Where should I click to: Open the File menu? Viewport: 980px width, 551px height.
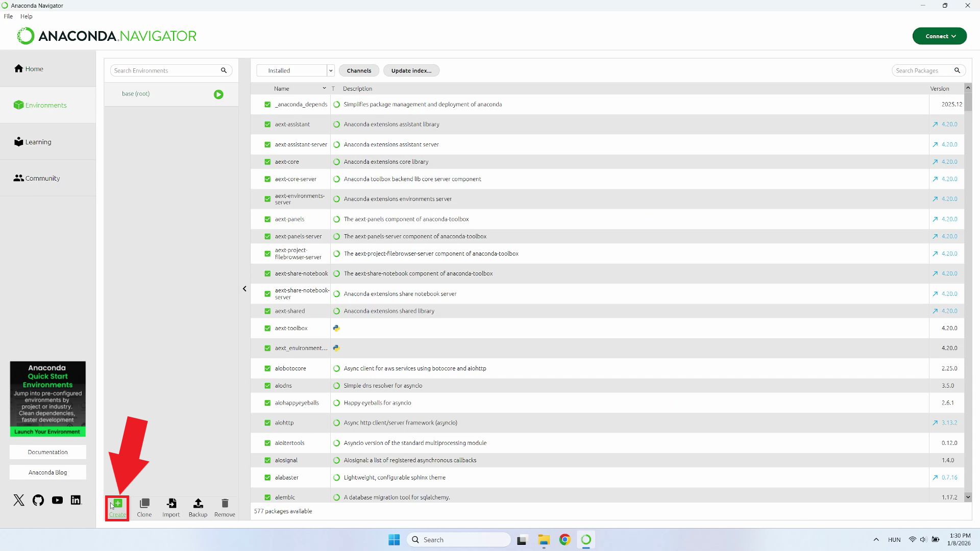coord(8,16)
